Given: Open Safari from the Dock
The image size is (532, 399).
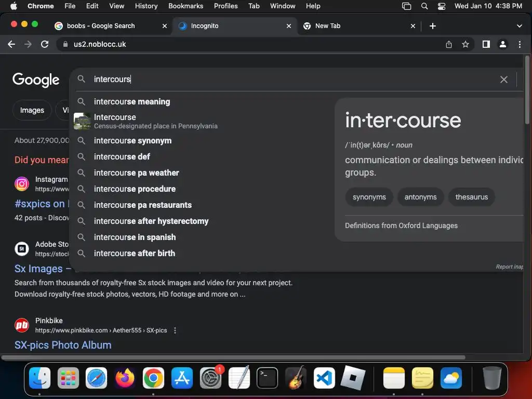Looking at the screenshot, I should click(x=96, y=378).
